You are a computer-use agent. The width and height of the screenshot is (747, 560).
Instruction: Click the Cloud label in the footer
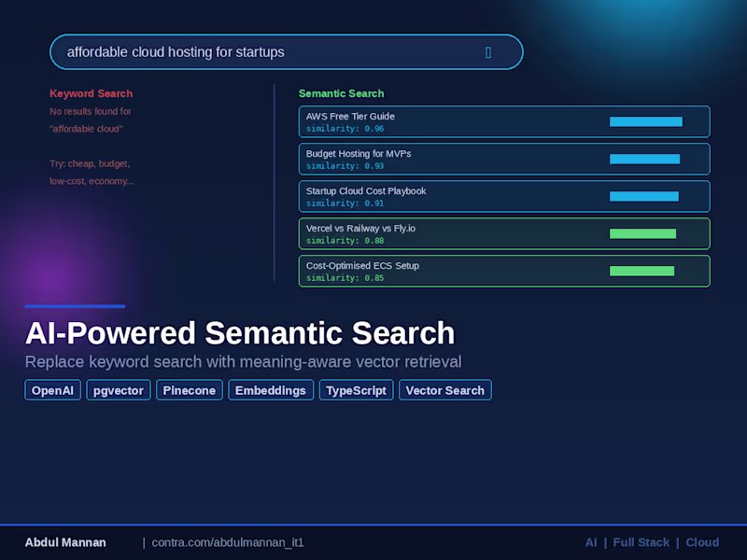(702, 542)
